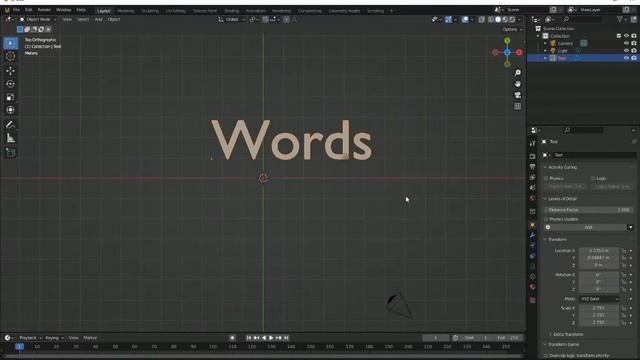
Task: Select the Scale tool in the toolbar
Action: point(11,97)
